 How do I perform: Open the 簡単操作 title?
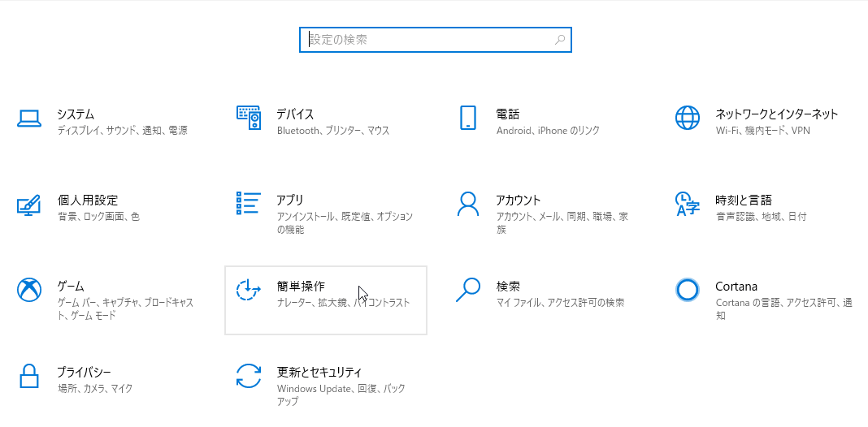(302, 287)
